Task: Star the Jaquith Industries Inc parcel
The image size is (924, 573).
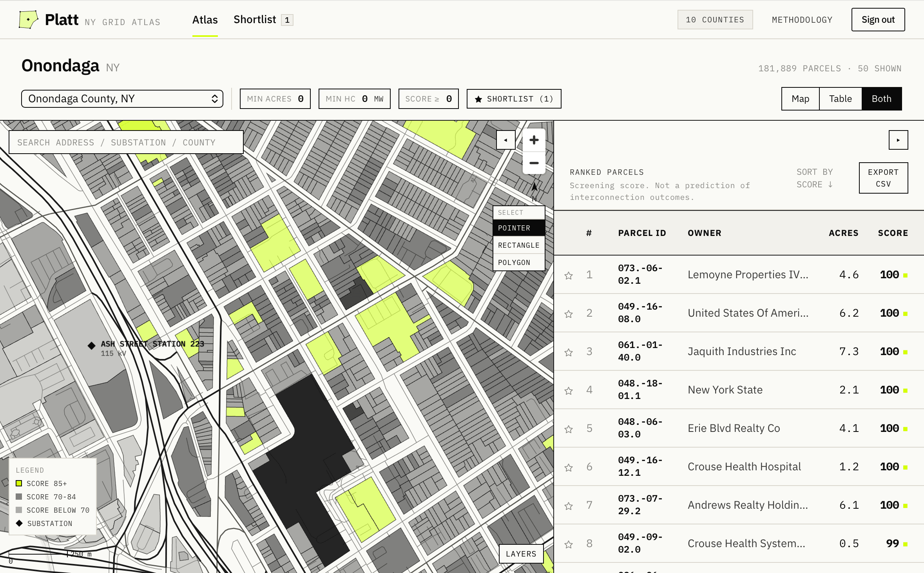Action: click(569, 352)
